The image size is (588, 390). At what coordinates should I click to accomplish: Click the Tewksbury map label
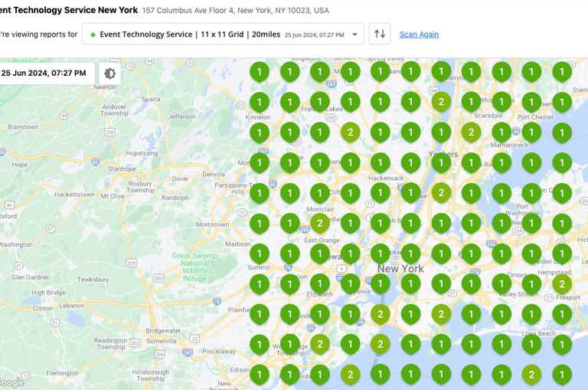tap(93, 280)
